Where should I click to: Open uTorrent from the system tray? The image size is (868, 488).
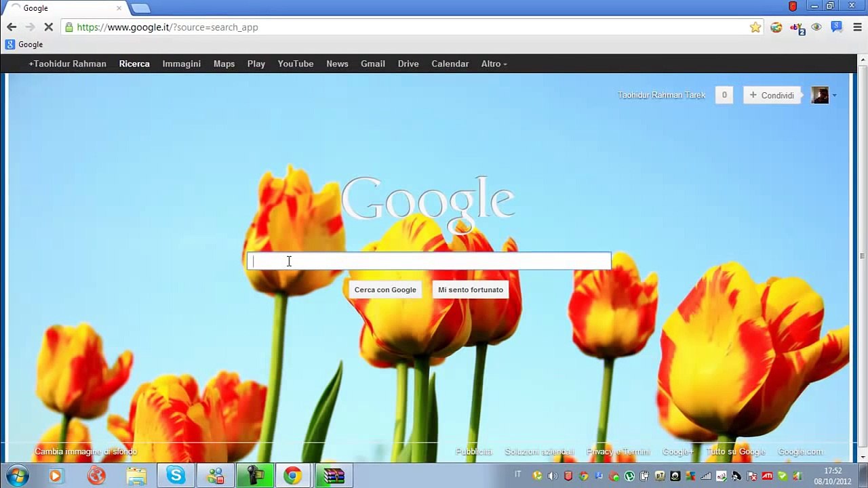pyautogui.click(x=629, y=476)
